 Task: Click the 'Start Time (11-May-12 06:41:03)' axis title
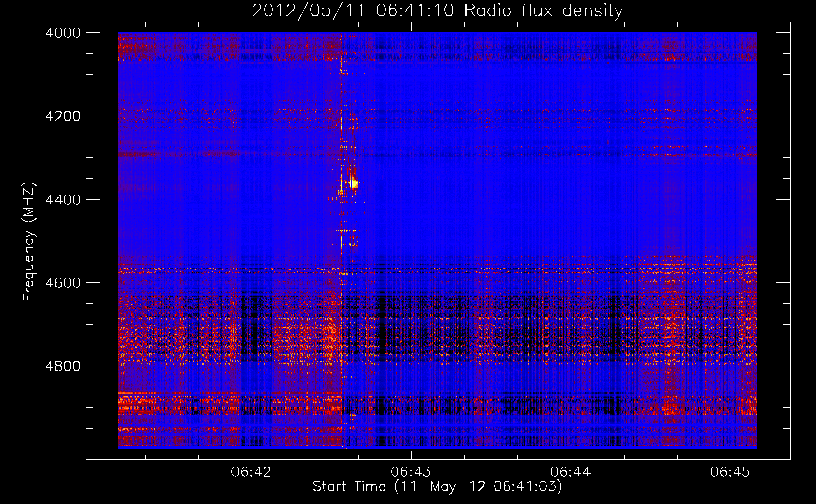pos(437,487)
